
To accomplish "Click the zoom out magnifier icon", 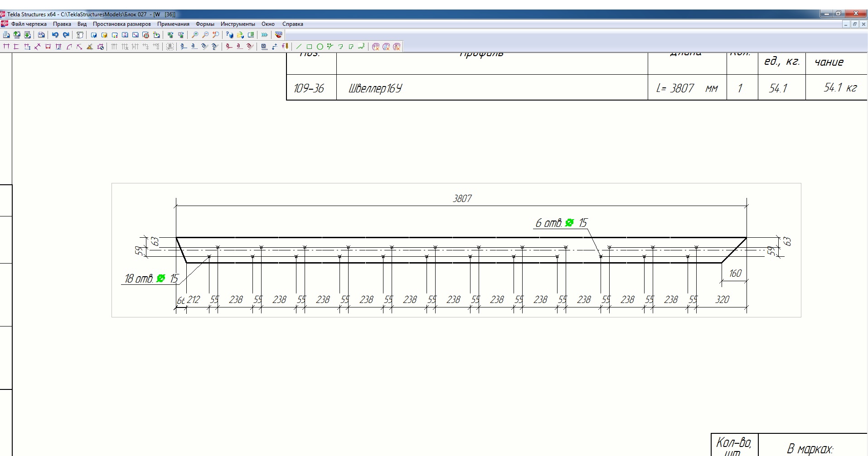I will pos(205,35).
